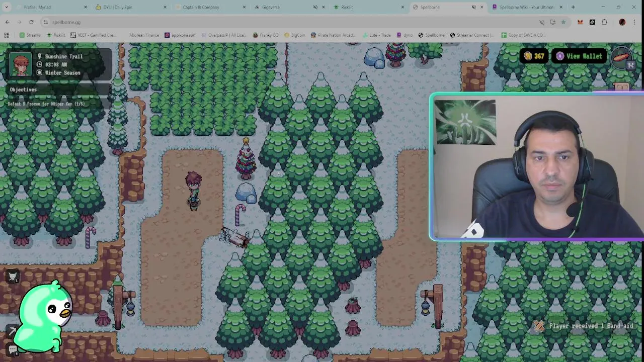Open the Chrome three-dot menu
Screen dimensions: 644x362
(x=634, y=22)
